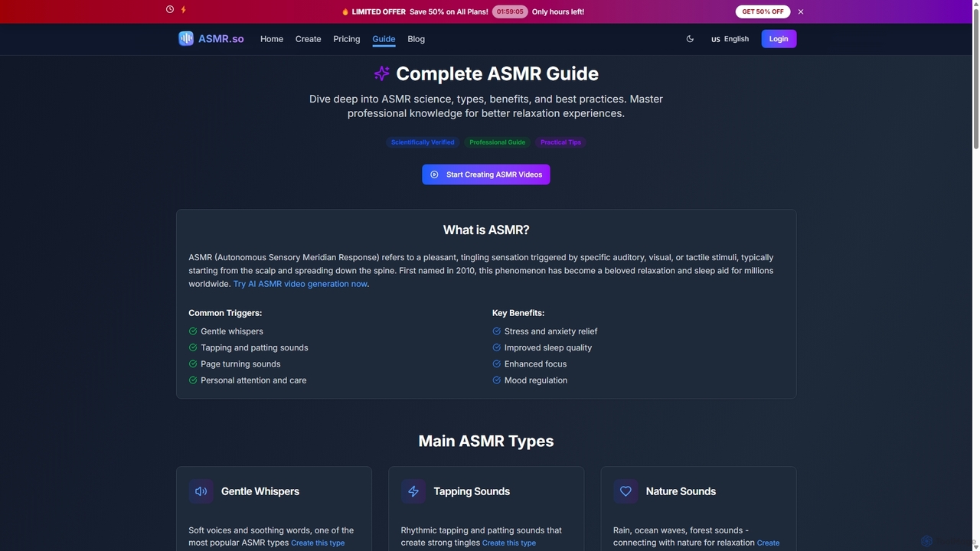
Task: Click check icon beside Tapping and patting sounds
Action: [x=193, y=347]
